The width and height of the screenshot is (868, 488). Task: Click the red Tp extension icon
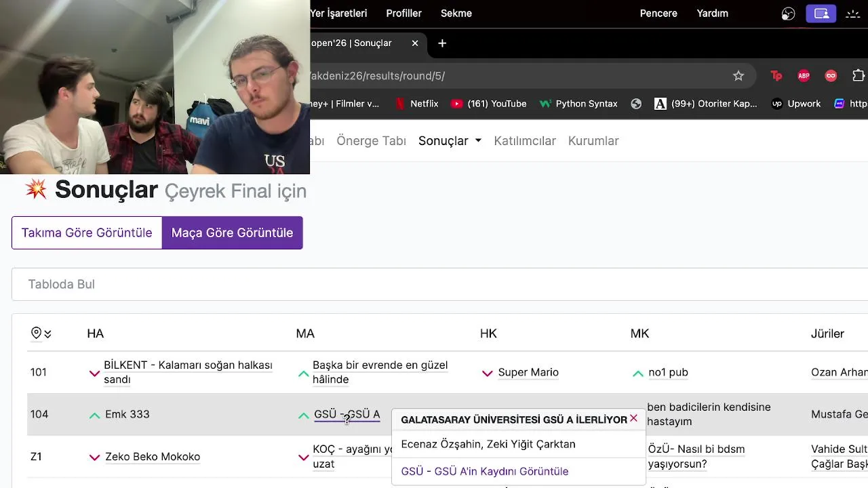pyautogui.click(x=776, y=76)
